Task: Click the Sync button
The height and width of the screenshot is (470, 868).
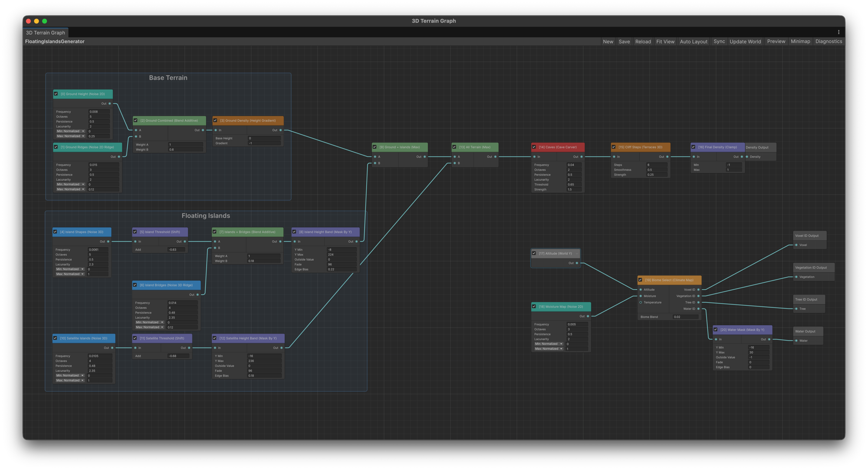Action: [719, 42]
